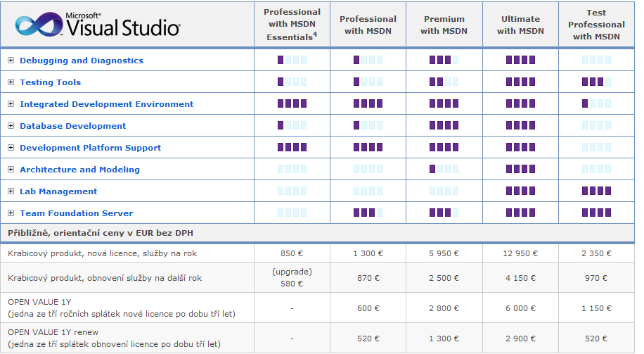Click the Microsoft Visual Studio logo
The image size is (644, 354).
click(97, 24)
